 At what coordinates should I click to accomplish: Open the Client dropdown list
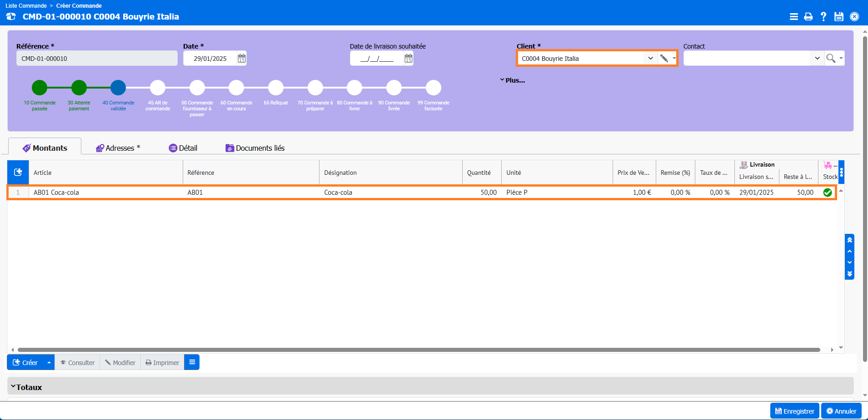tap(650, 59)
